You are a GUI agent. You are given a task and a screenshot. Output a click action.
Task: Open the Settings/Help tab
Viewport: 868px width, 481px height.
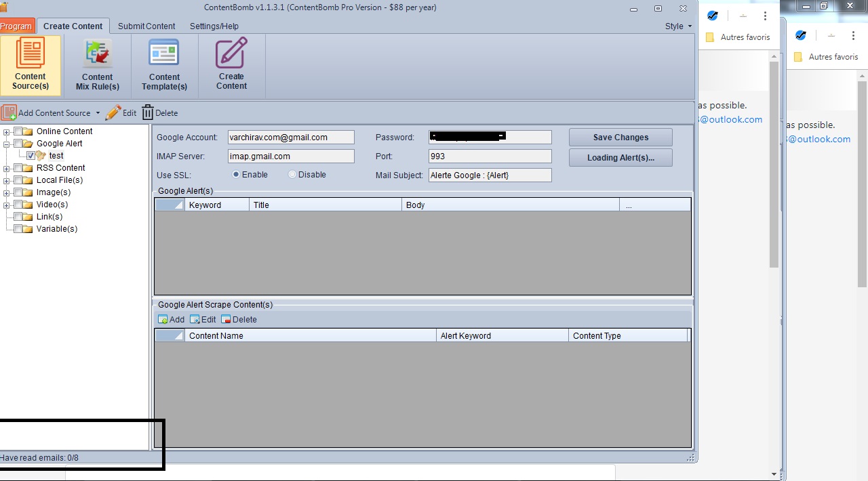pos(214,26)
